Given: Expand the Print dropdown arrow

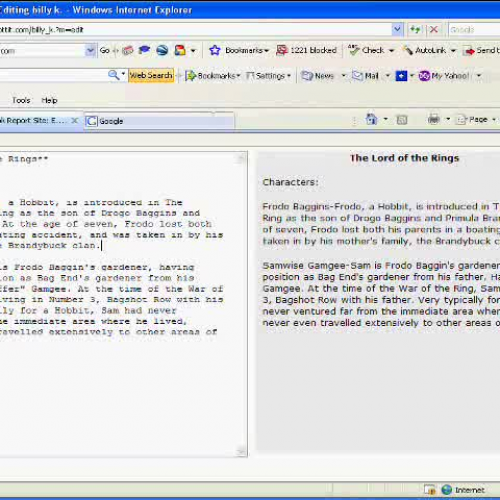Looking at the screenshot, I should pyautogui.click(x=448, y=119).
